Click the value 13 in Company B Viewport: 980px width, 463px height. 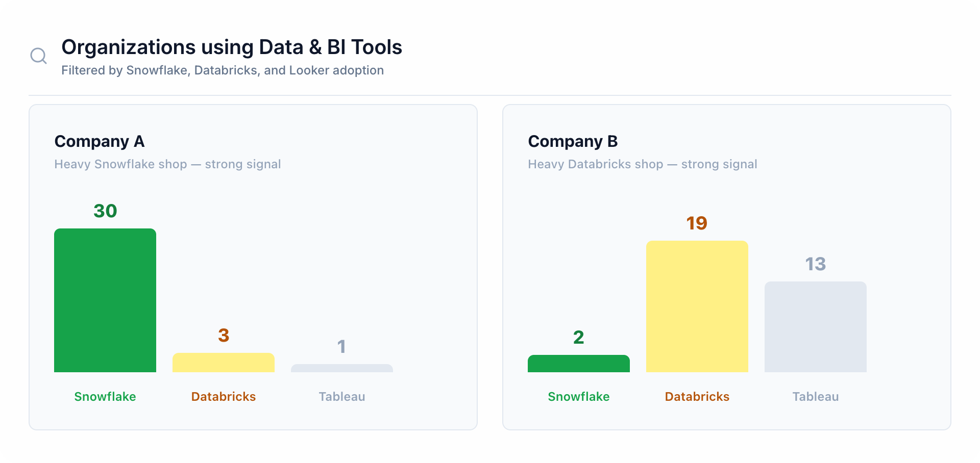pos(816,264)
